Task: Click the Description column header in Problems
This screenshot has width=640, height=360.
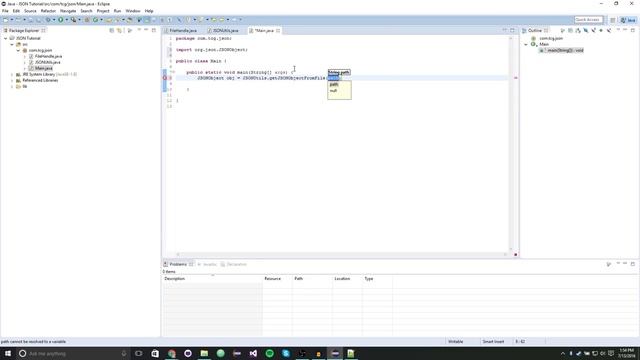Action: click(213, 279)
